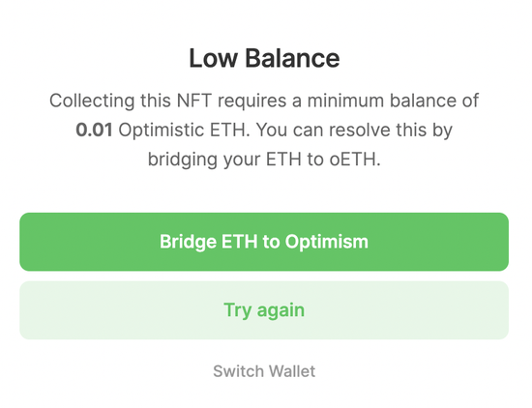Click the 'bridging your ETH' text line
The image size is (532, 408).
click(x=224, y=160)
